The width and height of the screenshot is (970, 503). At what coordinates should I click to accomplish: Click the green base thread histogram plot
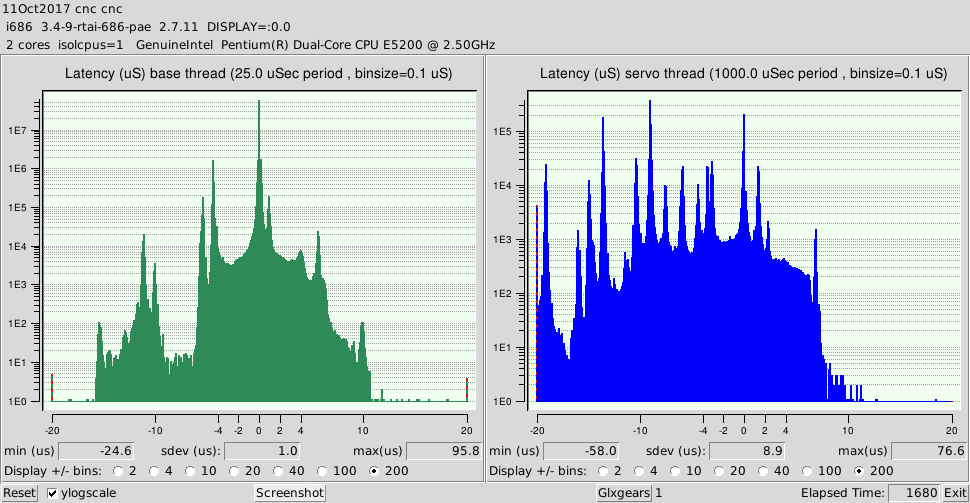(259, 251)
